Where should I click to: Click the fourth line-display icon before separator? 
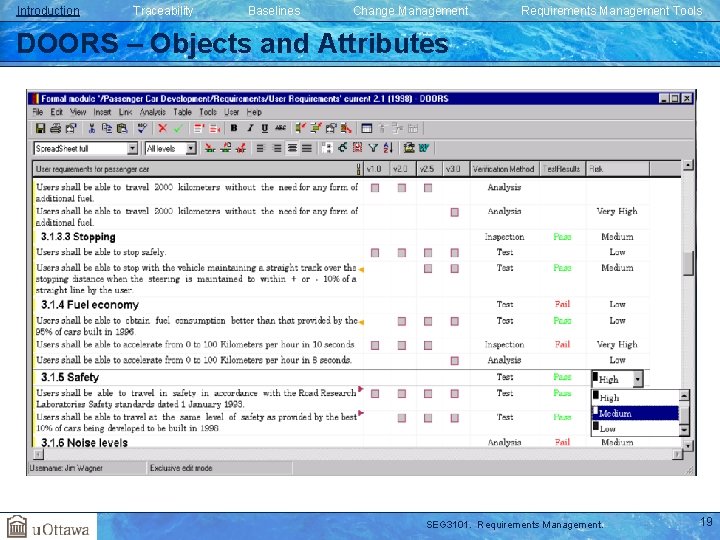(307, 148)
